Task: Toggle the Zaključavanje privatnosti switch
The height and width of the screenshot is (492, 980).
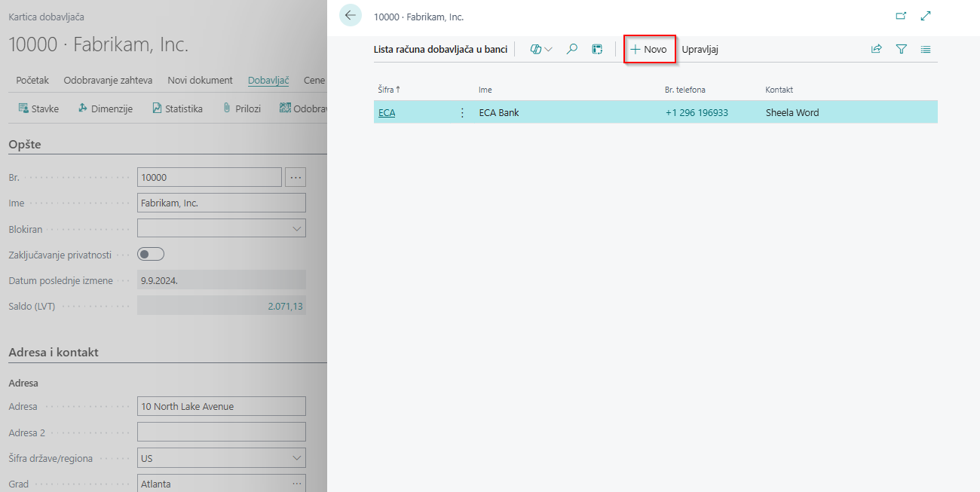Action: click(x=151, y=255)
